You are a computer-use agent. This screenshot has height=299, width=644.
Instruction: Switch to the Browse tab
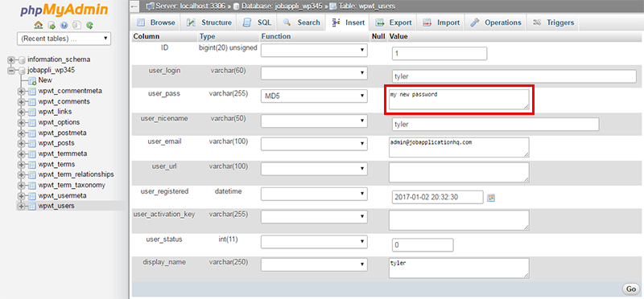click(x=155, y=23)
